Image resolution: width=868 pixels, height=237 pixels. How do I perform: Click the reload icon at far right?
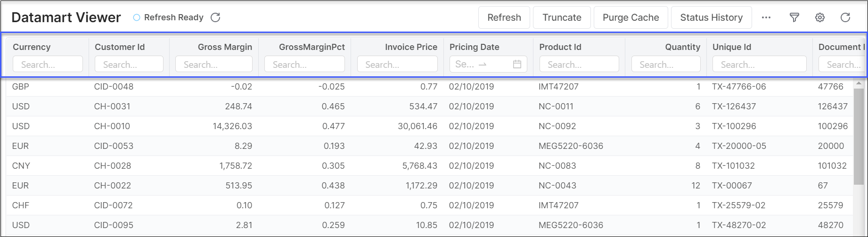click(845, 17)
